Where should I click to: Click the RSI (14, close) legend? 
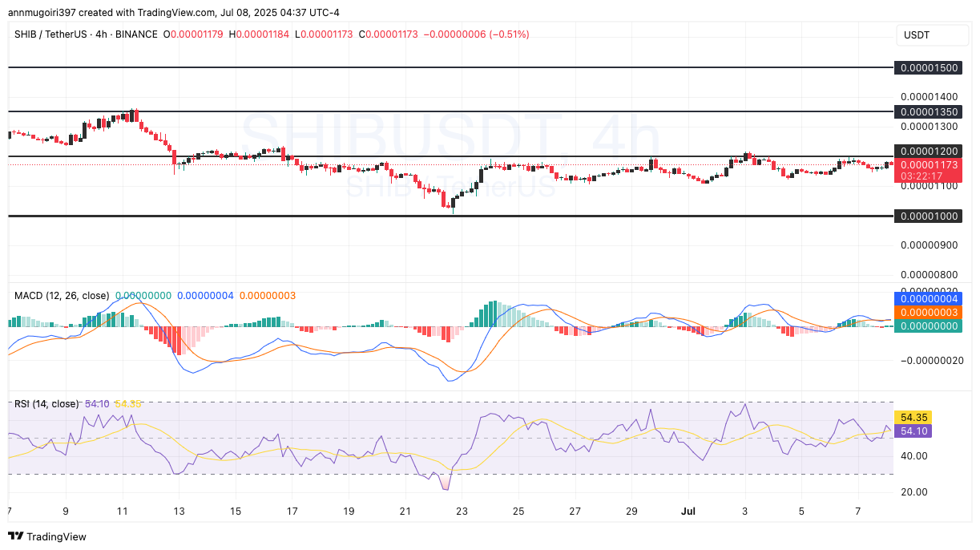[46, 404]
